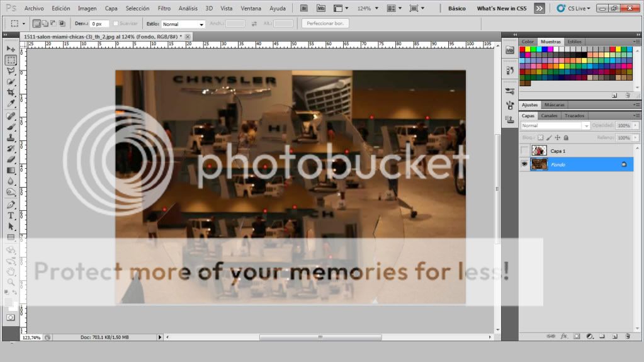The height and width of the screenshot is (362, 644).
Task: Select the Brush tool
Action: coord(11,127)
